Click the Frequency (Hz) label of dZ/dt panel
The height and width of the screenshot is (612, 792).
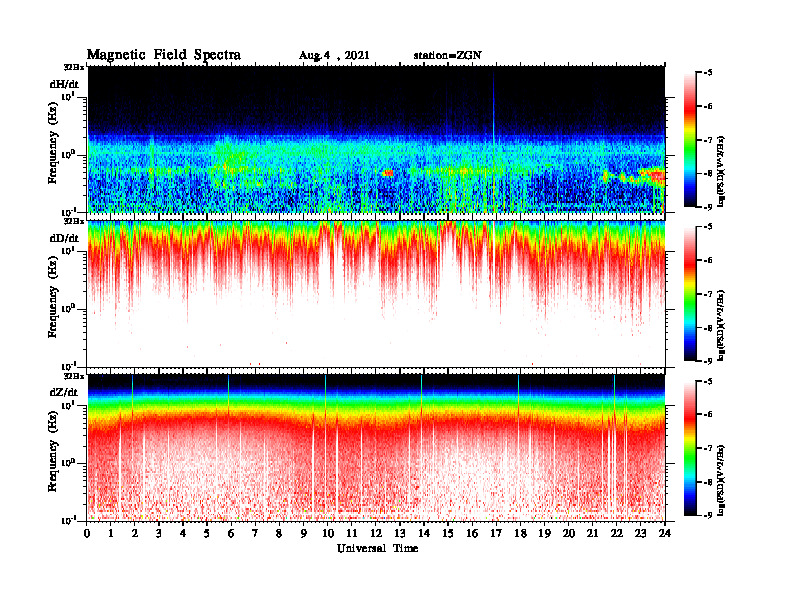tap(53, 451)
